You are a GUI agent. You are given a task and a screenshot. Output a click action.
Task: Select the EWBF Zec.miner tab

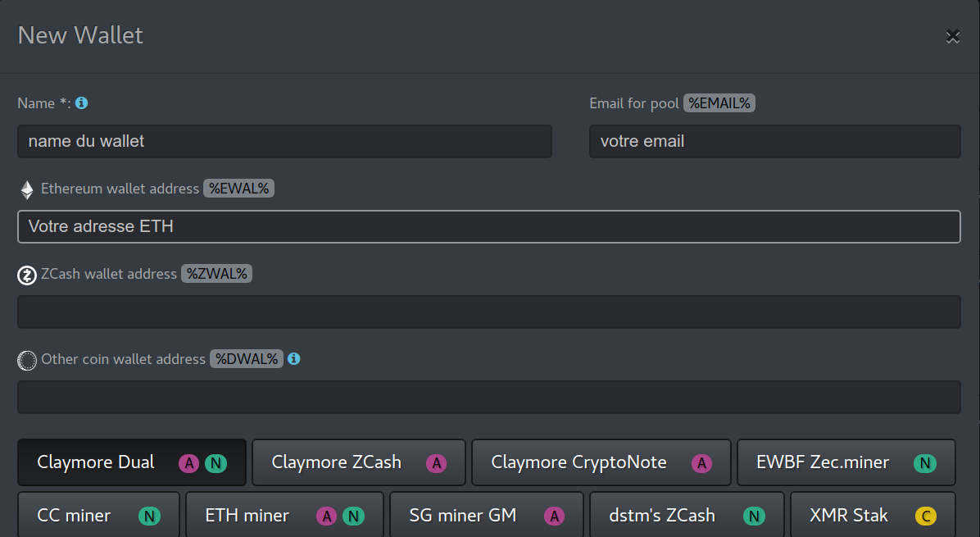846,462
